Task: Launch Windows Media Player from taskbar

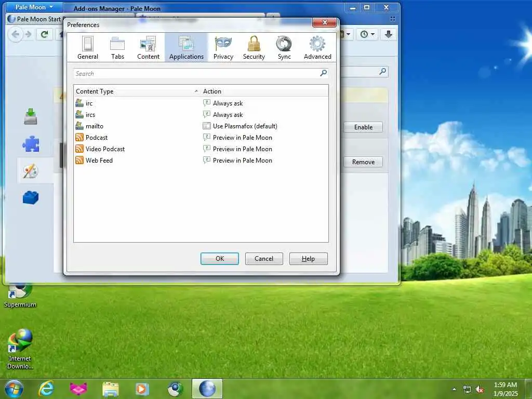Action: click(x=142, y=389)
